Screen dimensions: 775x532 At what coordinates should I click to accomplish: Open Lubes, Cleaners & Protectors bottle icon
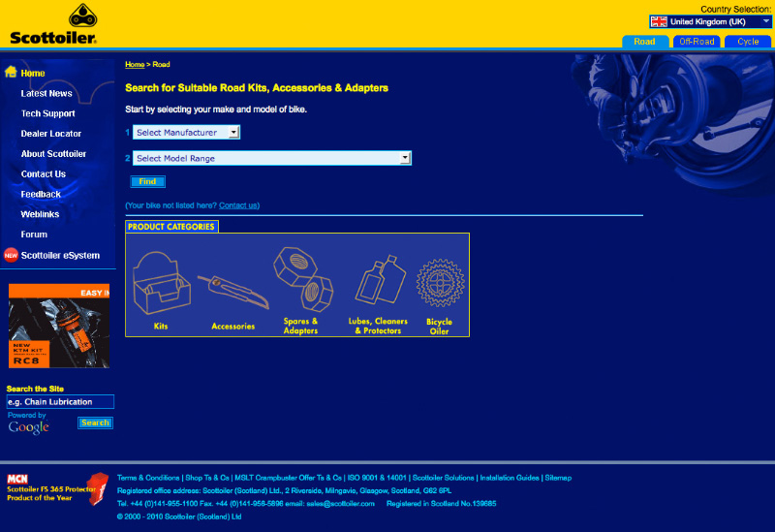[x=377, y=283]
